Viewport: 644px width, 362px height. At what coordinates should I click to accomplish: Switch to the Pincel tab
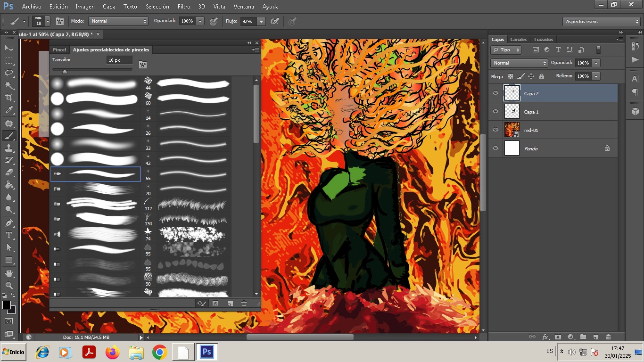click(59, 49)
